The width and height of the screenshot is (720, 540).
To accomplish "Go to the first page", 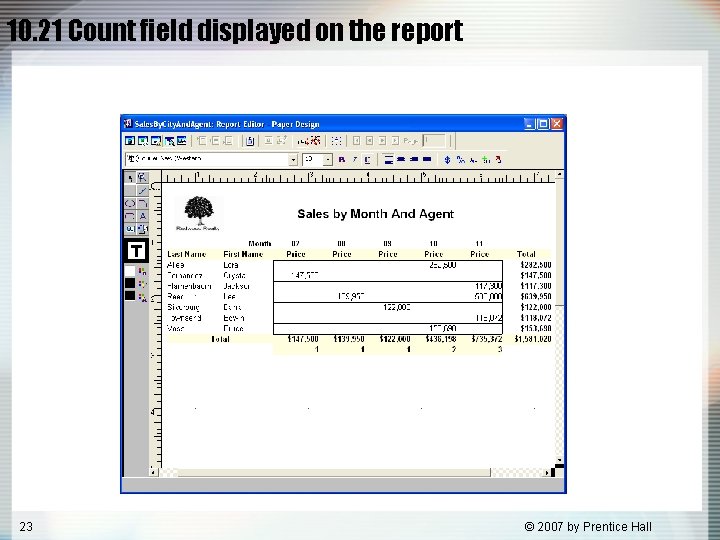I will pyautogui.click(x=356, y=141).
